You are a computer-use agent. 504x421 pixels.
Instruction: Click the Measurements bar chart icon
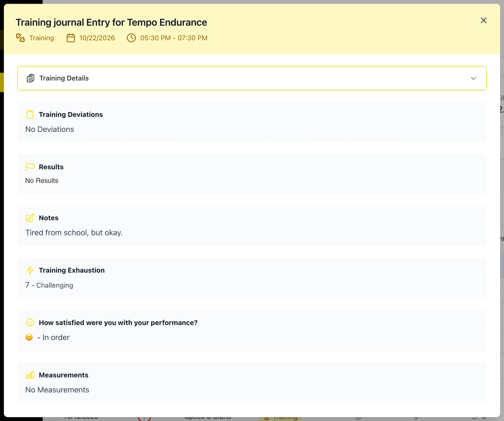pyautogui.click(x=30, y=375)
